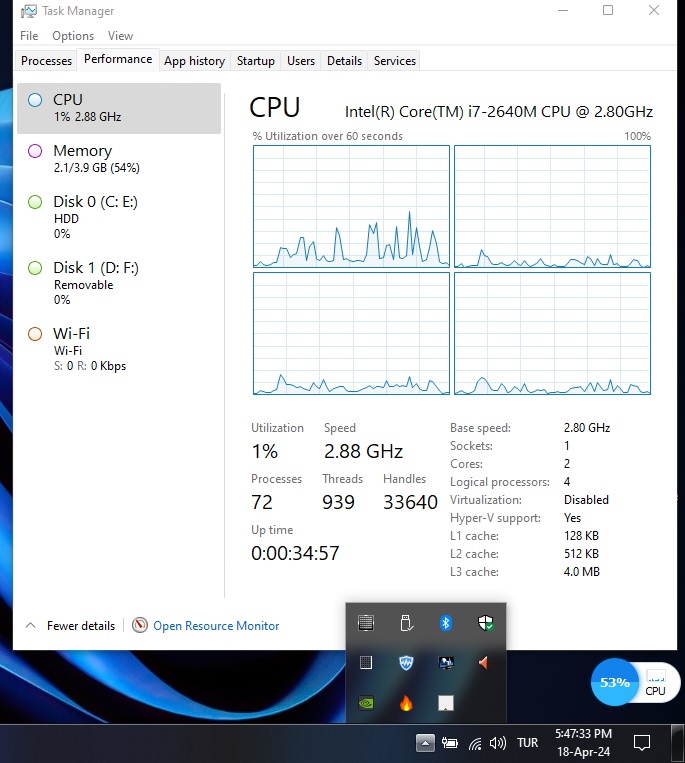Go to the Startup tab
Screen dimensions: 685x763
coord(256,61)
